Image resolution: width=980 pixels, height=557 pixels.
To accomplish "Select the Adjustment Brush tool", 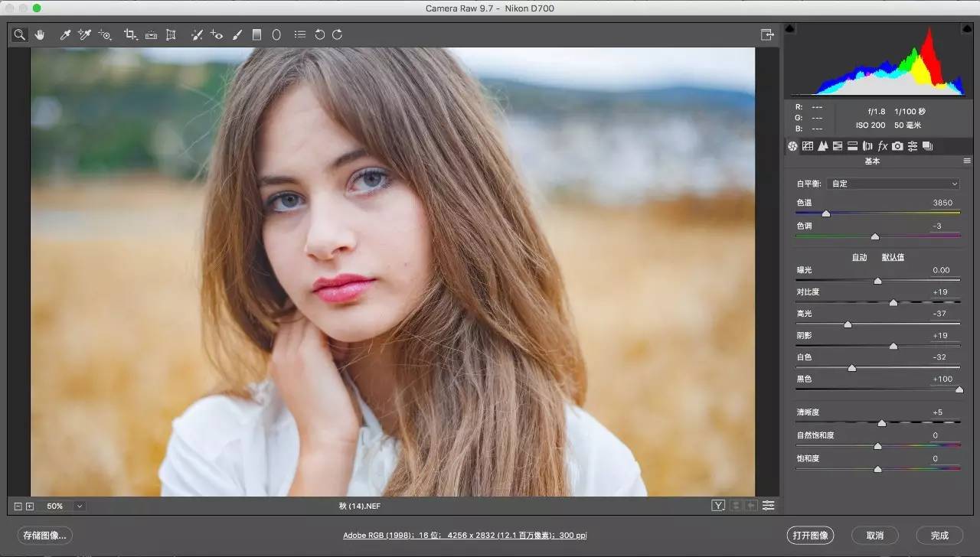I will click(x=237, y=34).
